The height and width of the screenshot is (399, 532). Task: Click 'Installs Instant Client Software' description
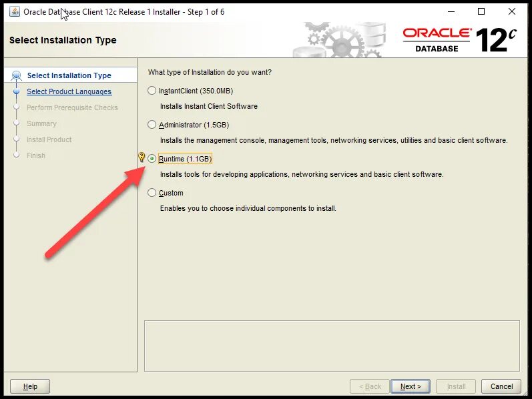tap(209, 106)
